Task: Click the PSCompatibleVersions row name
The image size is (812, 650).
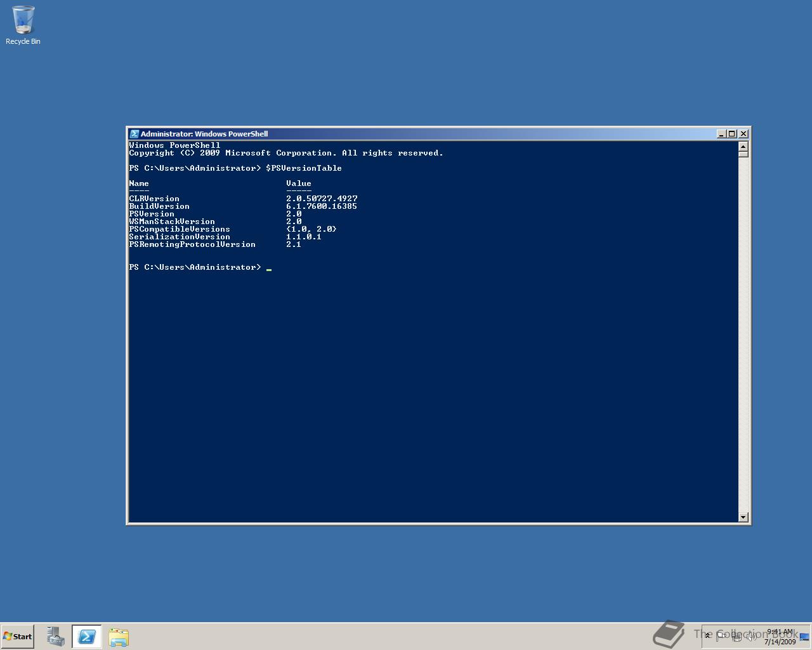Action: coord(180,229)
